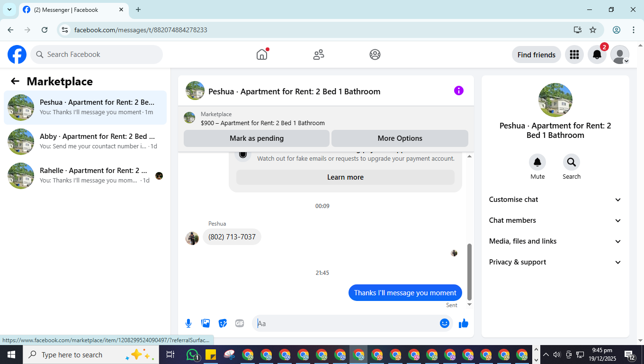Click the taskbar clock showing 9:45 pm
644x364 pixels.
pos(601,355)
